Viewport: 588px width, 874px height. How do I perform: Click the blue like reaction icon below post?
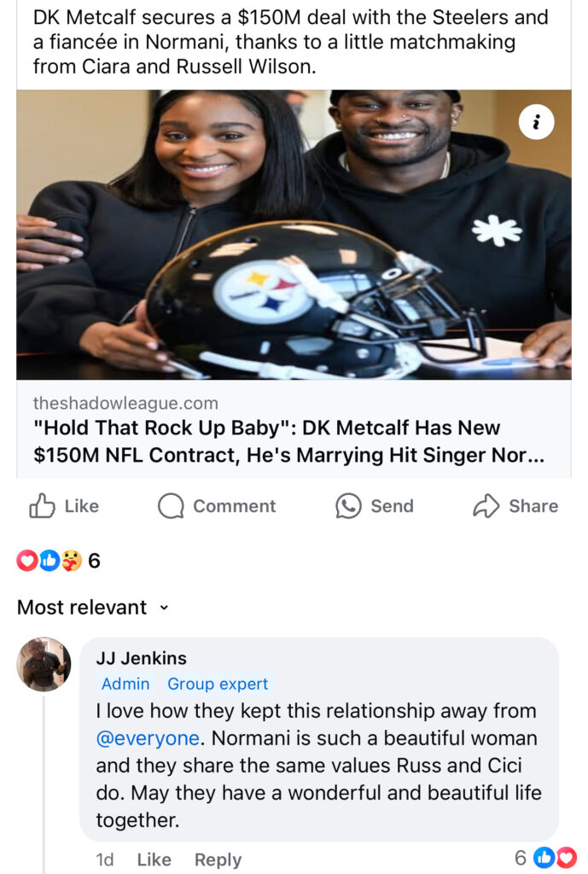(x=49, y=561)
